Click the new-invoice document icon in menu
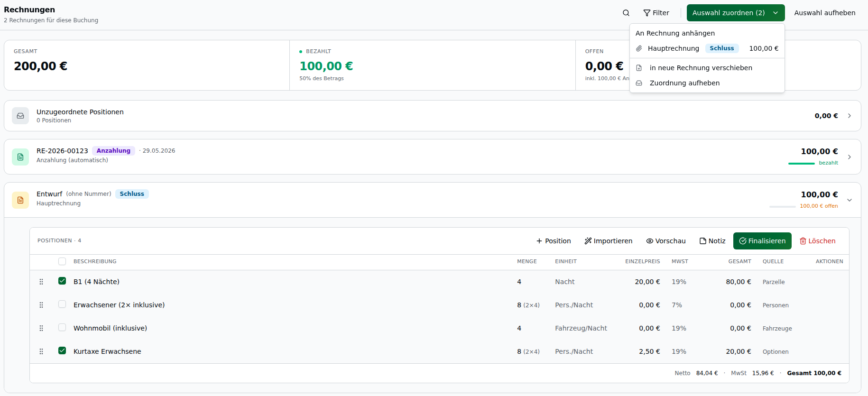 coord(639,68)
